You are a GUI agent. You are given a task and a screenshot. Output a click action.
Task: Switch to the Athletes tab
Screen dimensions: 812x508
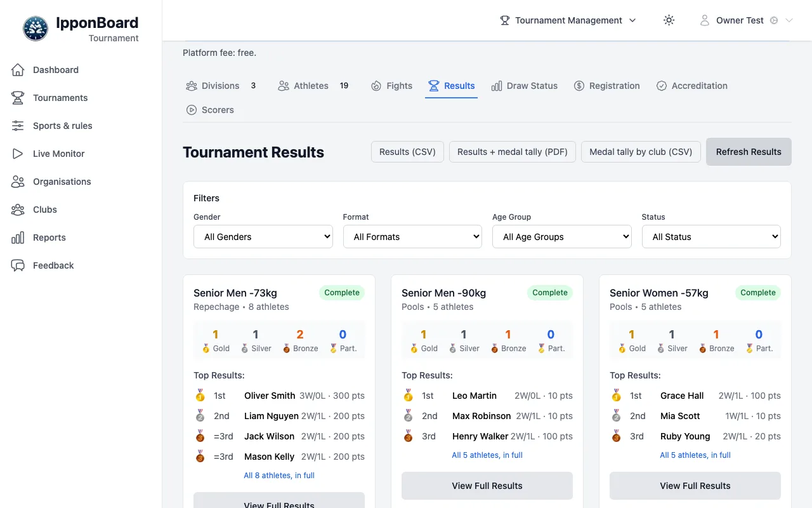coord(313,86)
